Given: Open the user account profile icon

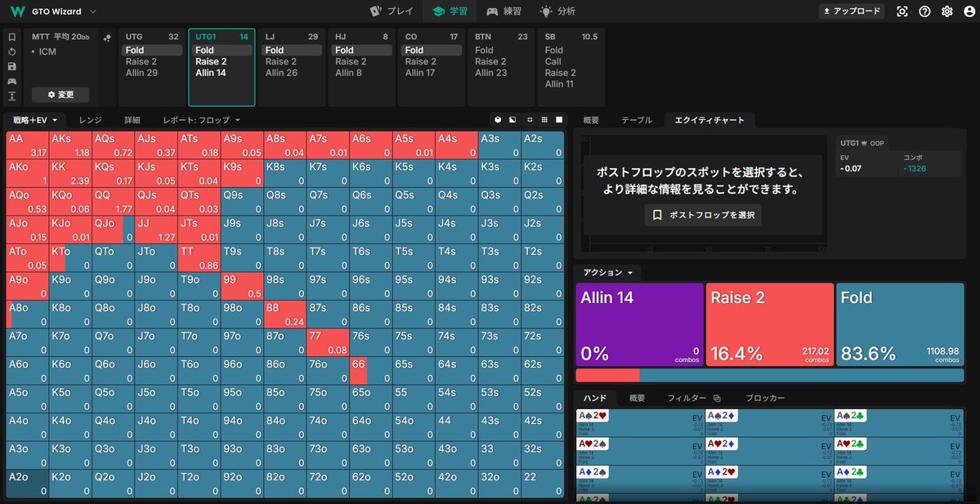Looking at the screenshot, I should coord(969,11).
